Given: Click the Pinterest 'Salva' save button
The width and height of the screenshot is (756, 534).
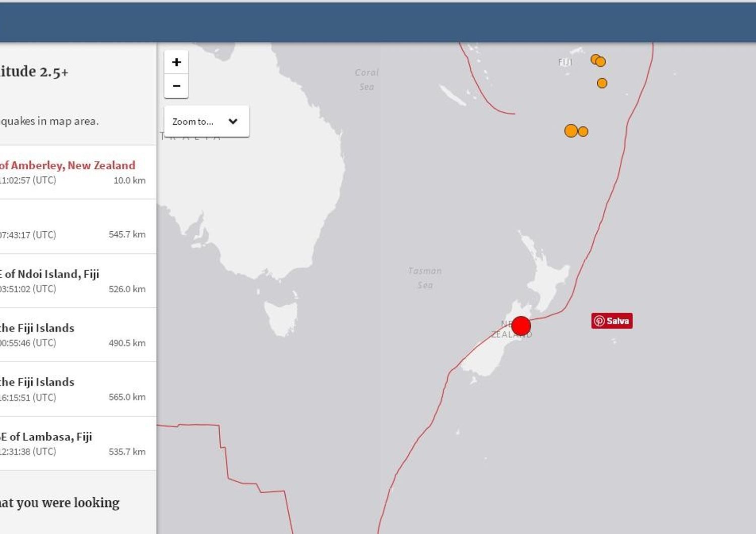Looking at the screenshot, I should [612, 321].
